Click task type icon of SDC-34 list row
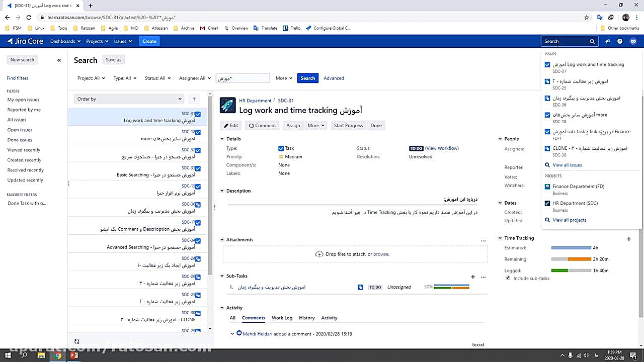 click(x=198, y=241)
